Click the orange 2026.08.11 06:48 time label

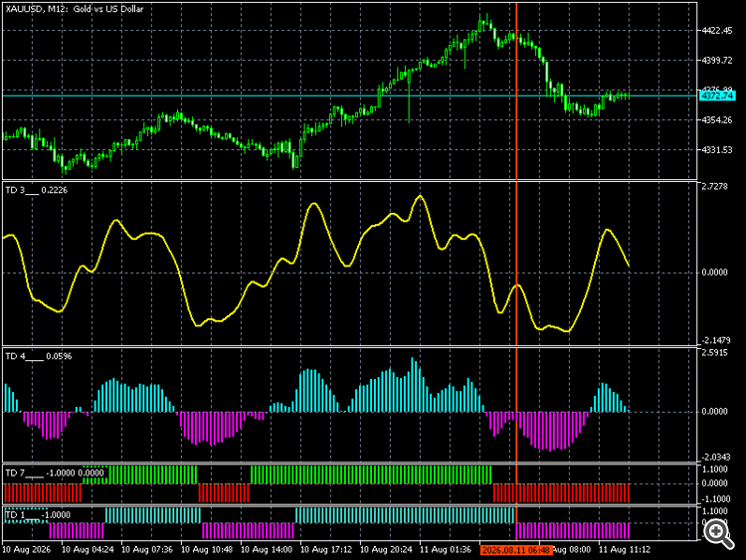(x=516, y=550)
